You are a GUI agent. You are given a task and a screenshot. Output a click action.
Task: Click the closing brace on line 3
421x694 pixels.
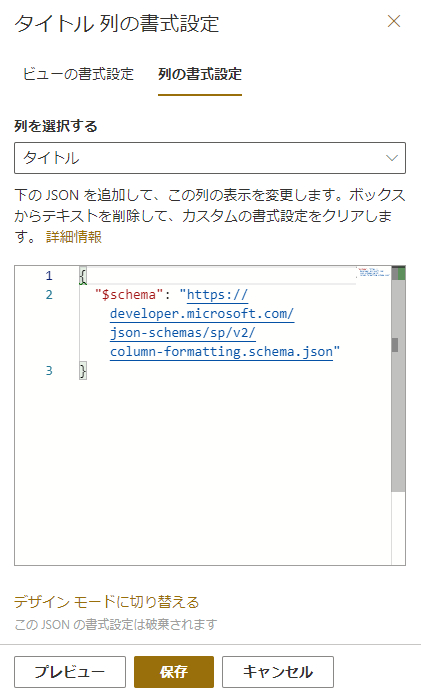click(83, 370)
